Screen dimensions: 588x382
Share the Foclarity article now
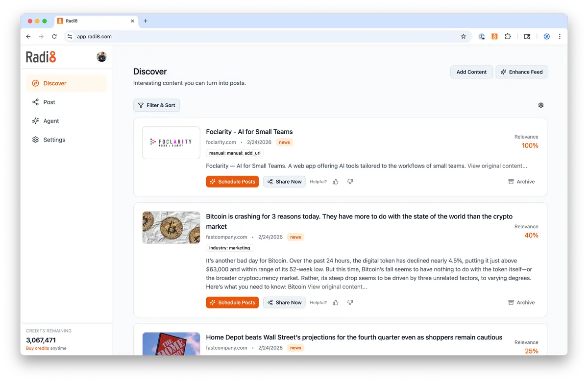point(284,182)
